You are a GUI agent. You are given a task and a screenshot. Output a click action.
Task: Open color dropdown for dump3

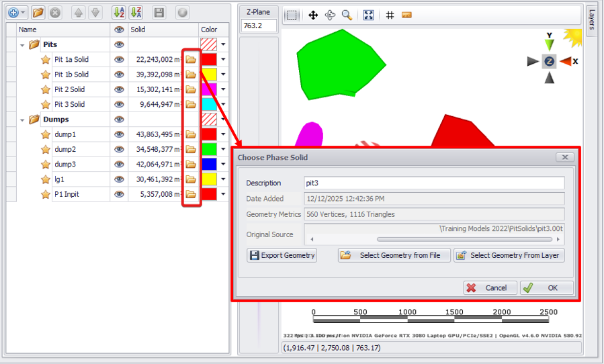pos(223,165)
